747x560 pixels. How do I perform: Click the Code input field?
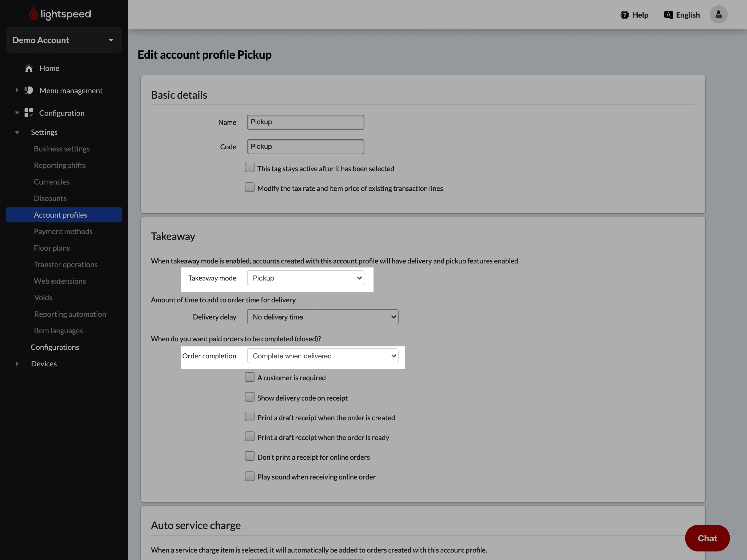coord(306,146)
